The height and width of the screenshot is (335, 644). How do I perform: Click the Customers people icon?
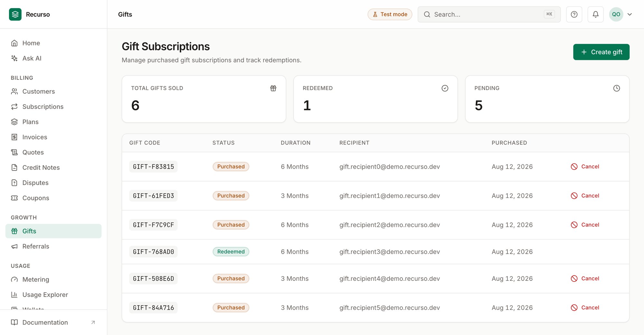coord(14,92)
